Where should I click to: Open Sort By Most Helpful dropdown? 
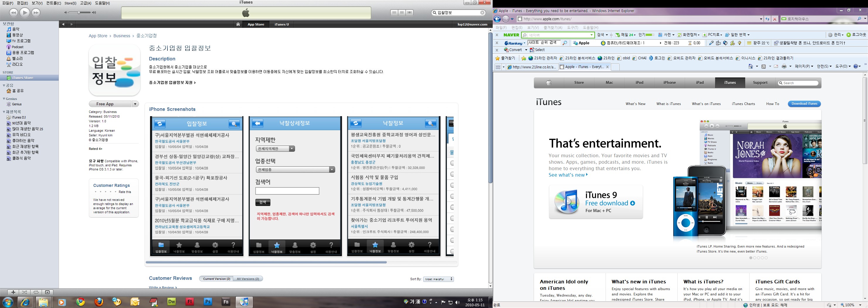pyautogui.click(x=438, y=279)
